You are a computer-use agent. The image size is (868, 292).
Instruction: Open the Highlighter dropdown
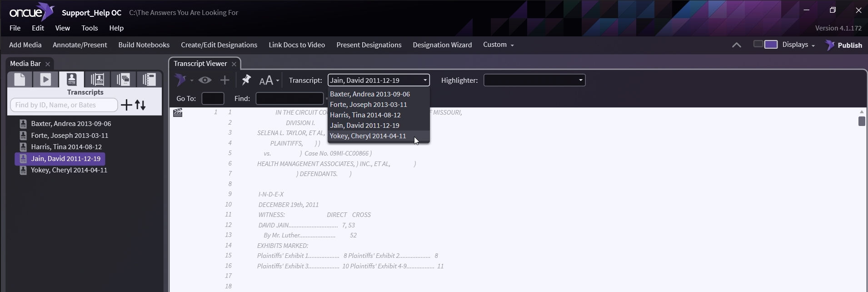click(534, 81)
